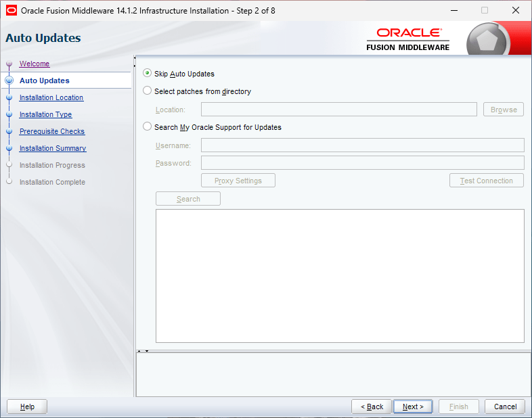Close the installer window

pos(515,11)
